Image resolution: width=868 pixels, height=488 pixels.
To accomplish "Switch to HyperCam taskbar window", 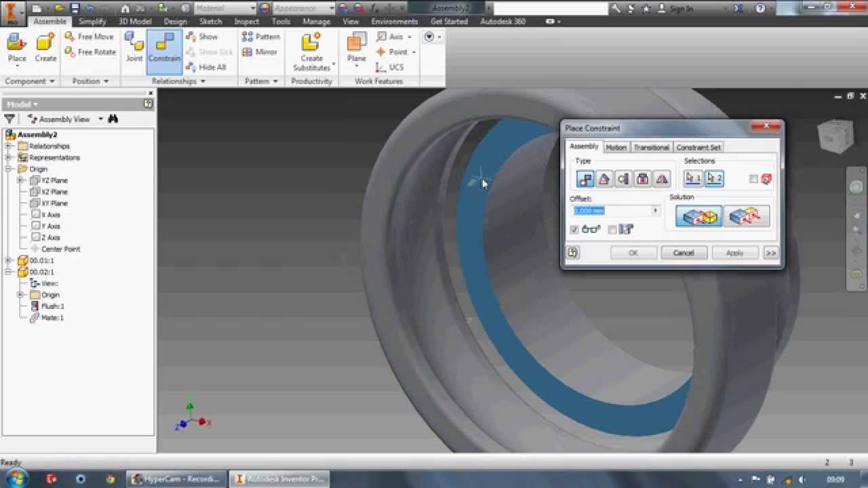I will [176, 479].
